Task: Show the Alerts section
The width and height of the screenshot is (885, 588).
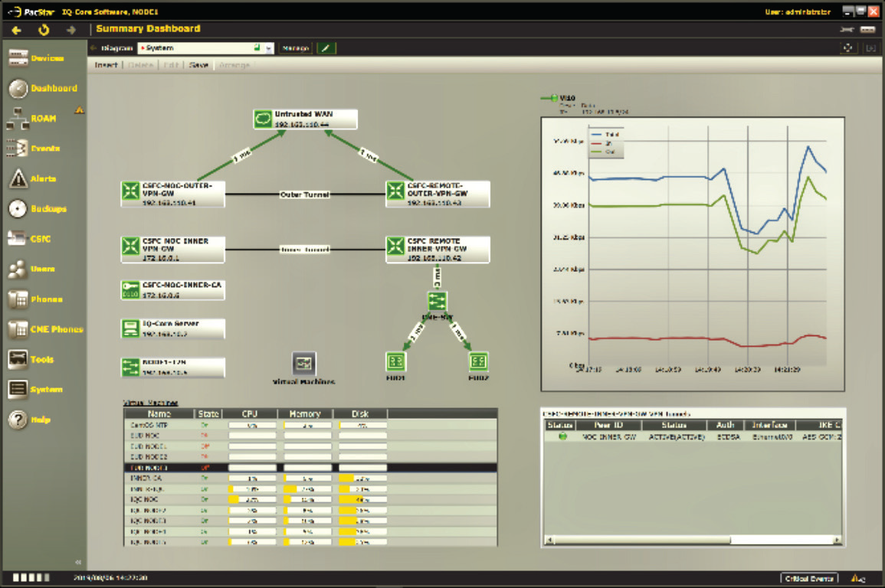Action: pyautogui.click(x=32, y=178)
